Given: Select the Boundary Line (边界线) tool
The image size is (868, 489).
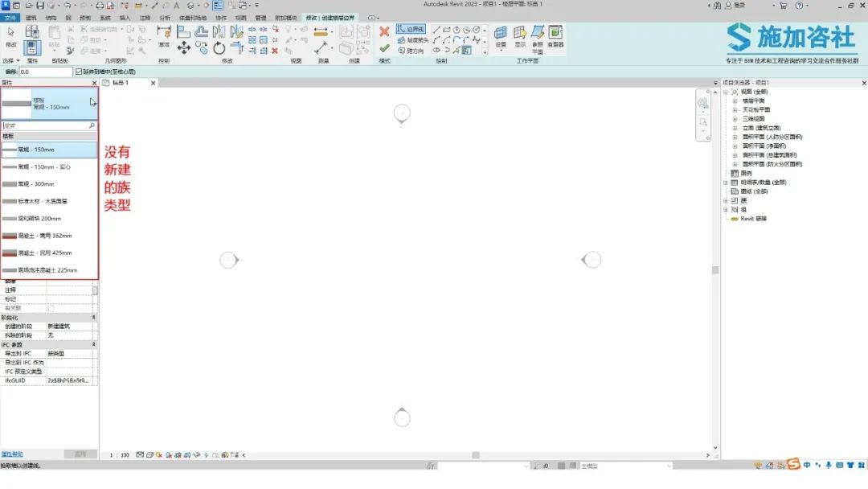Looking at the screenshot, I should click(x=411, y=29).
